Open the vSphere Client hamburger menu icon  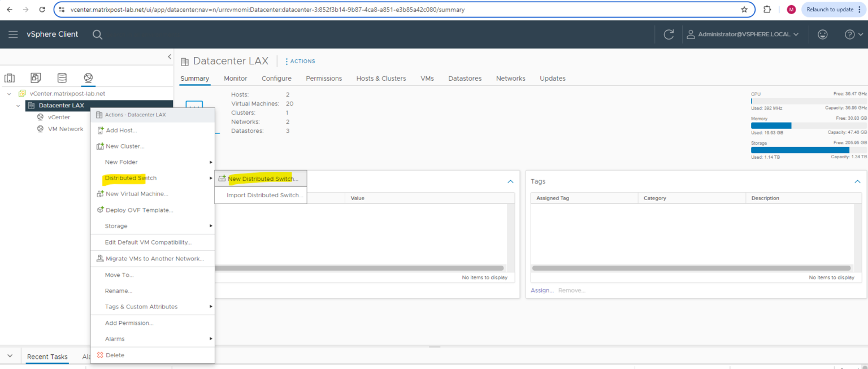point(13,34)
